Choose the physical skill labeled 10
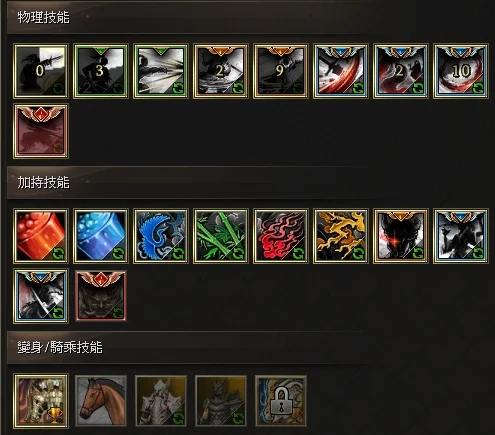This screenshot has width=495, height=435. coord(461,71)
